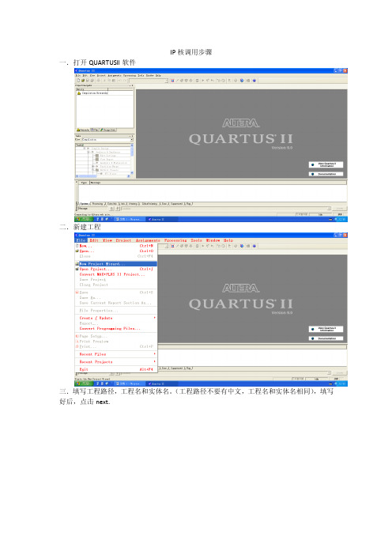Click Documentation button in lower window
Screen dimensions: 392x555
click(x=326, y=338)
